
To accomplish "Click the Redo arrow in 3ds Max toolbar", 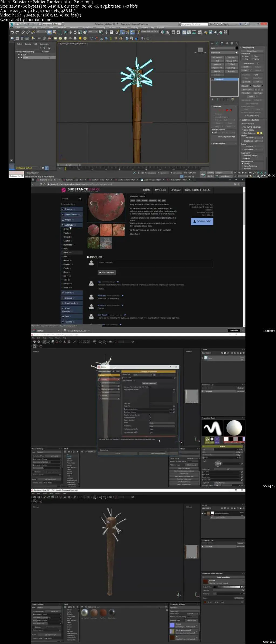I will (17, 32).
